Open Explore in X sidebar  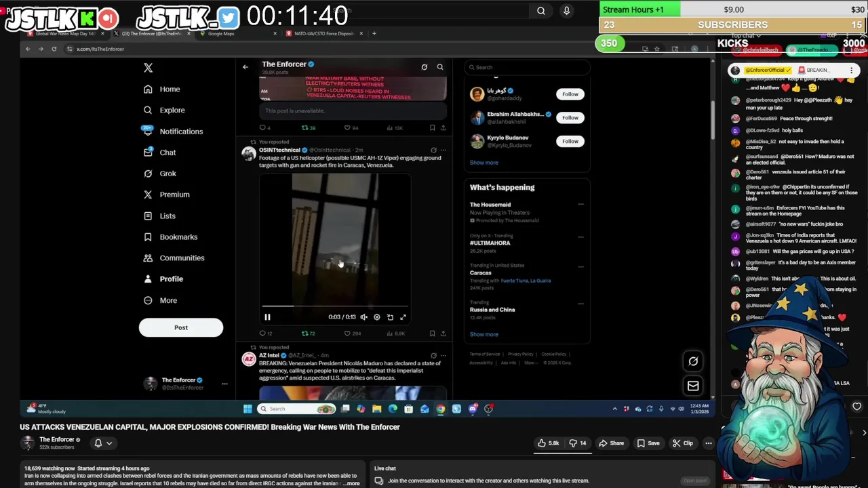click(x=164, y=110)
